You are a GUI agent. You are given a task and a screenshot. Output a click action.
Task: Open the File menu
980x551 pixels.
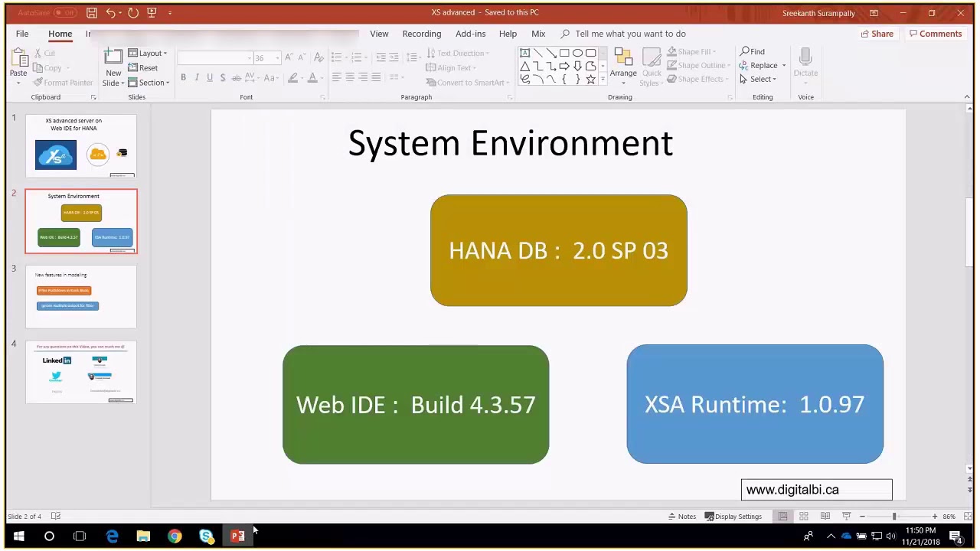(x=22, y=34)
